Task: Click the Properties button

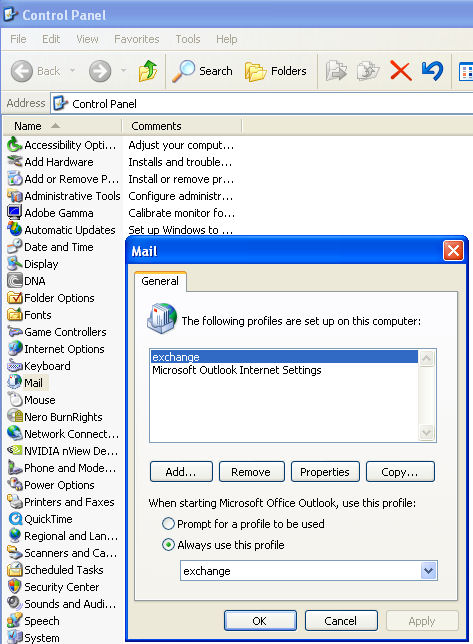Action: (x=325, y=472)
